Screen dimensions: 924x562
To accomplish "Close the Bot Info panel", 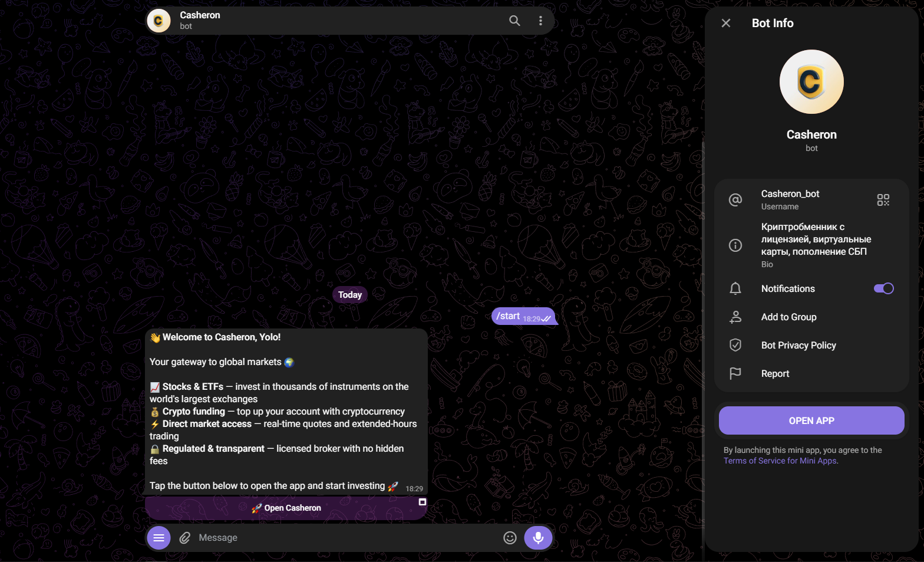I will point(726,23).
